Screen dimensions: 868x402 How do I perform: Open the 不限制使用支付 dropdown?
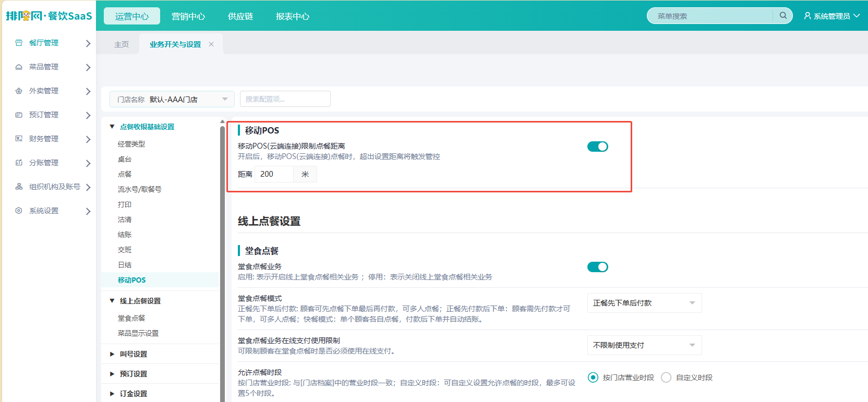645,345
